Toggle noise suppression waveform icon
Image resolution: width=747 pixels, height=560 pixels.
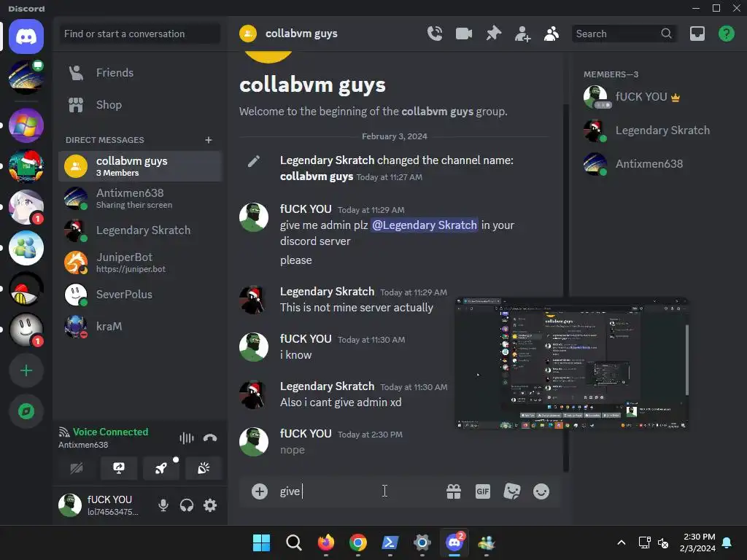[186, 437]
